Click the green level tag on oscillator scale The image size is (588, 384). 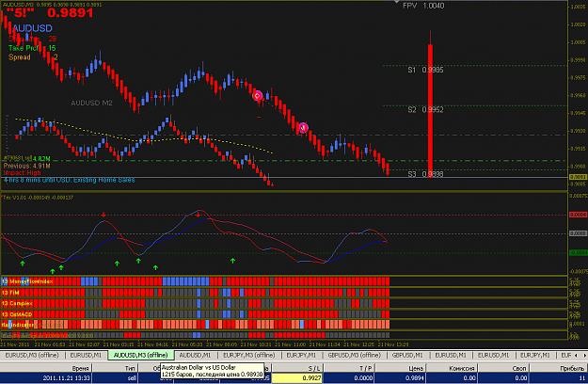pos(578,253)
